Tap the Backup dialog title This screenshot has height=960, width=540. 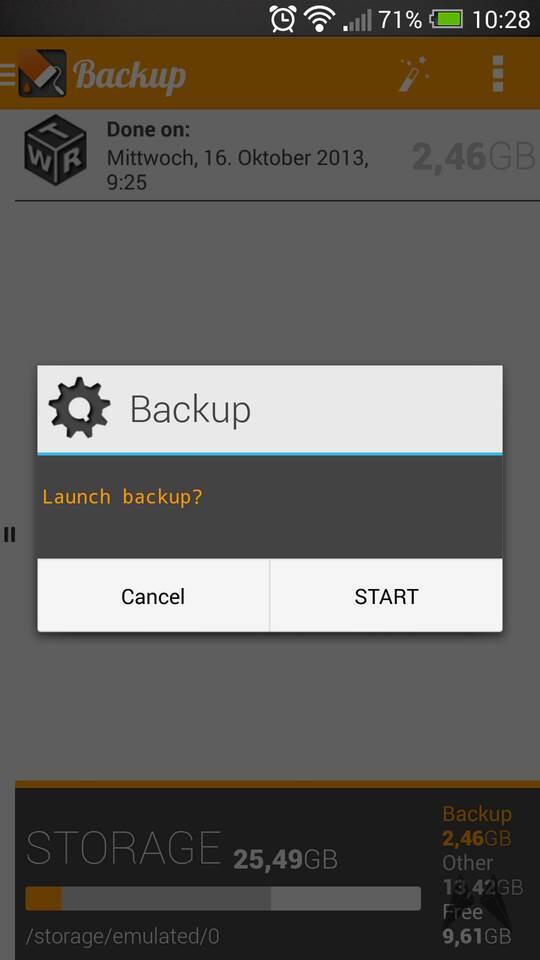click(x=190, y=409)
